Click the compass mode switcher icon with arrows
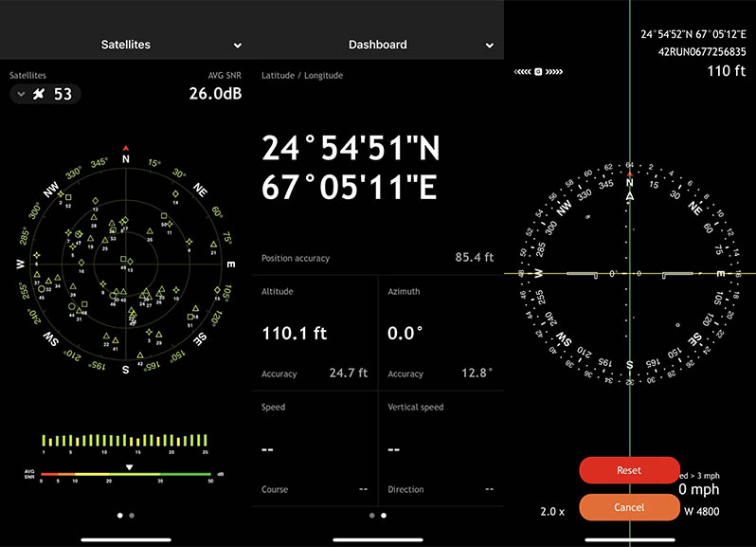756x547 pixels. 538,72
